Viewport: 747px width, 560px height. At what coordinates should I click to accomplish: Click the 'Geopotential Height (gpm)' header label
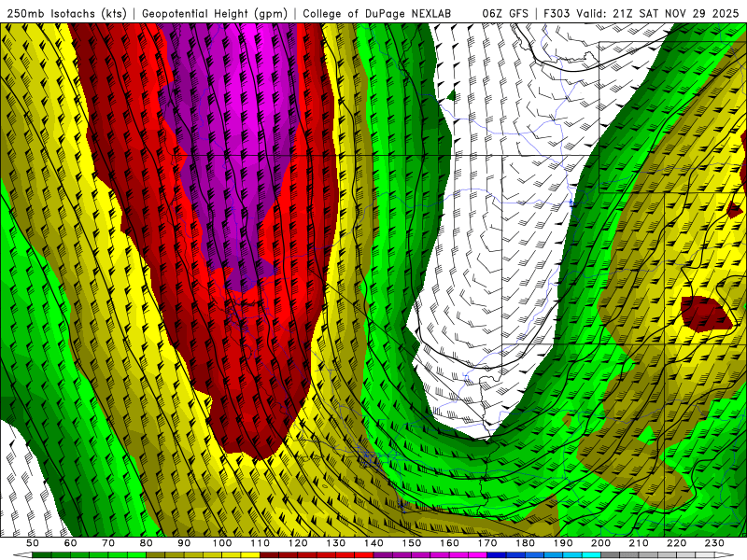pos(215,14)
